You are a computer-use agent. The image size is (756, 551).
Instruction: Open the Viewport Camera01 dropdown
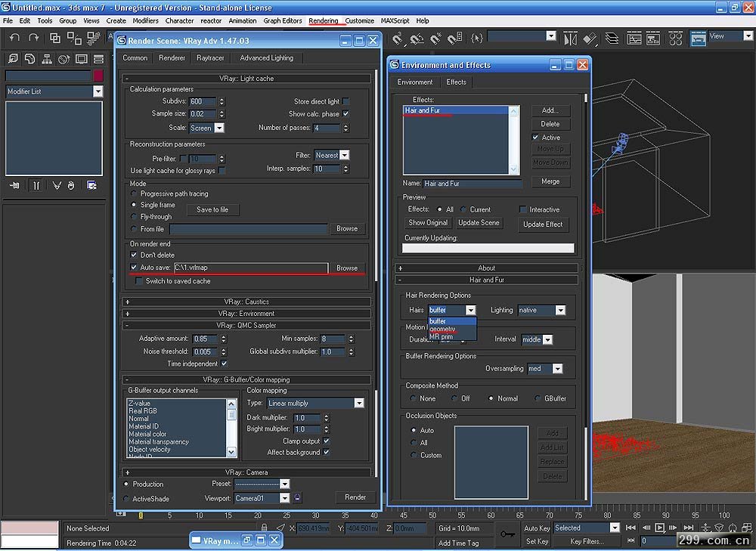click(x=284, y=498)
